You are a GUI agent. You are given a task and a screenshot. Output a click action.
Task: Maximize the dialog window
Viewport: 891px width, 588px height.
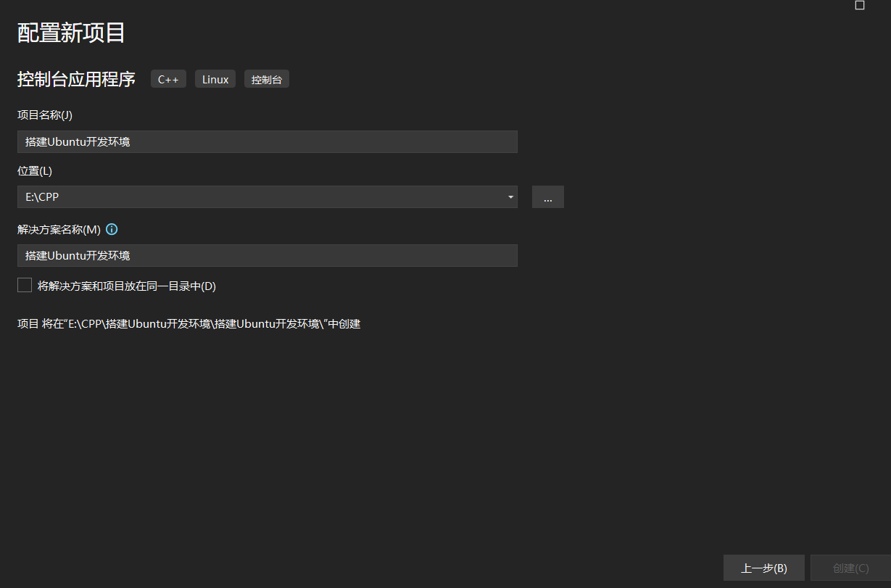860,5
